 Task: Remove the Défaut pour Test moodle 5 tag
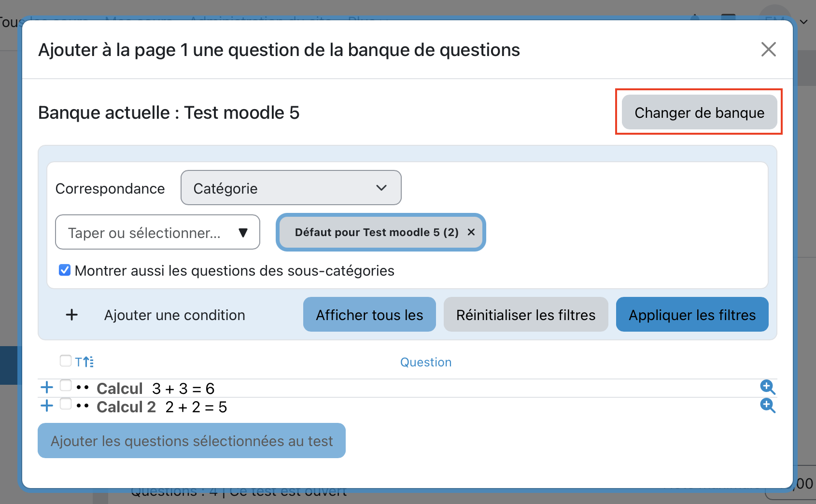pyautogui.click(x=471, y=232)
